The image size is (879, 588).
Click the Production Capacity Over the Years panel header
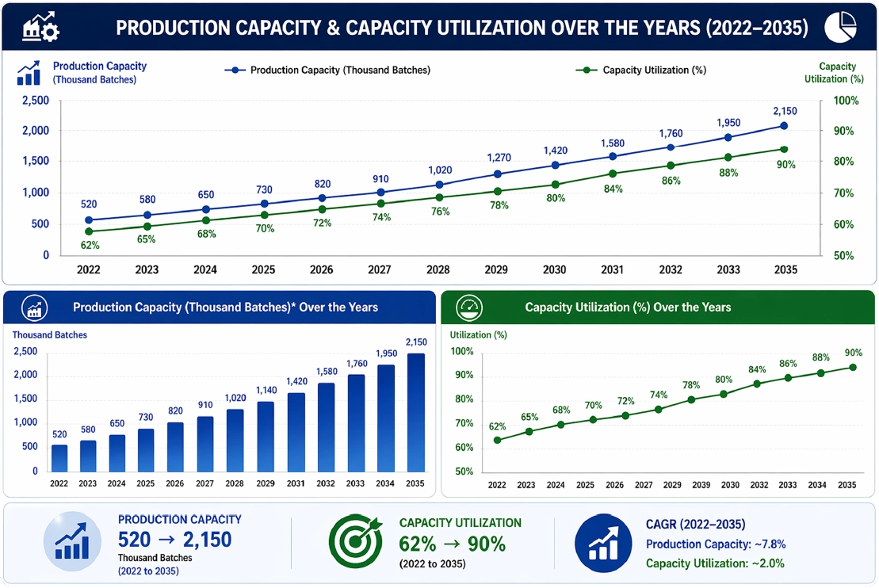[x=220, y=307]
